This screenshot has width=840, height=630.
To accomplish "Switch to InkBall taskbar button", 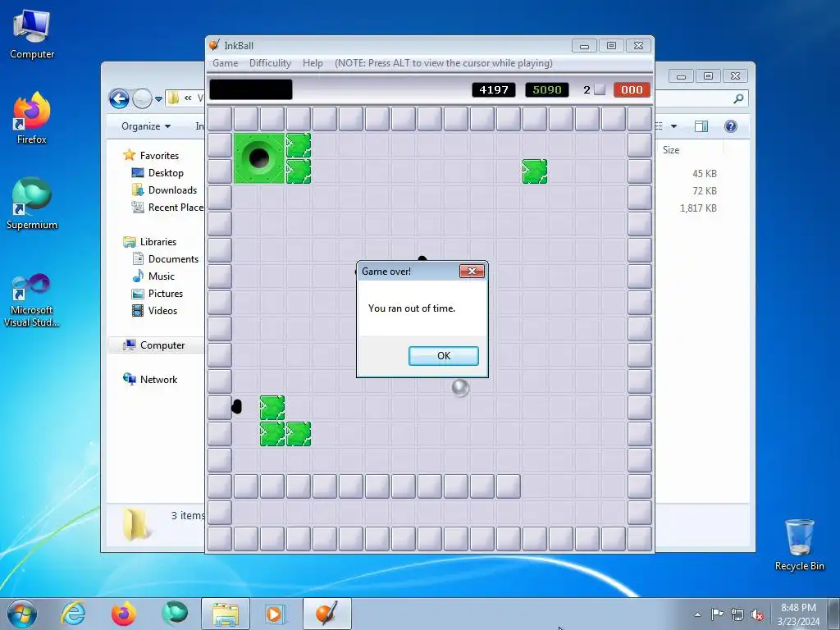I will click(326, 614).
